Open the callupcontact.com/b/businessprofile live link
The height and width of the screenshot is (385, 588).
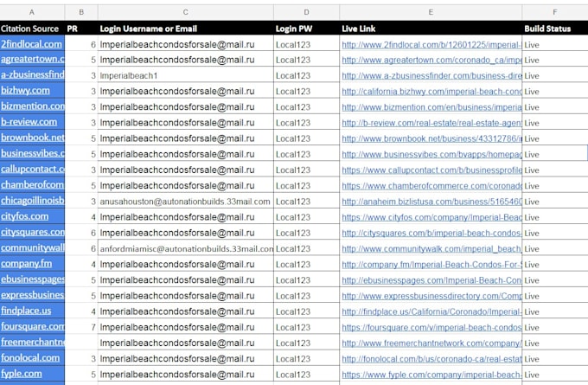(x=431, y=170)
